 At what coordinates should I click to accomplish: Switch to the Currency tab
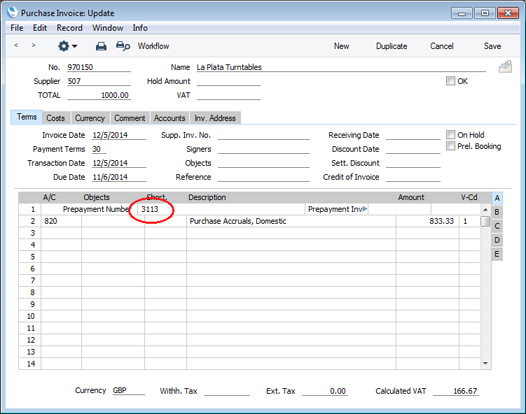coord(90,118)
